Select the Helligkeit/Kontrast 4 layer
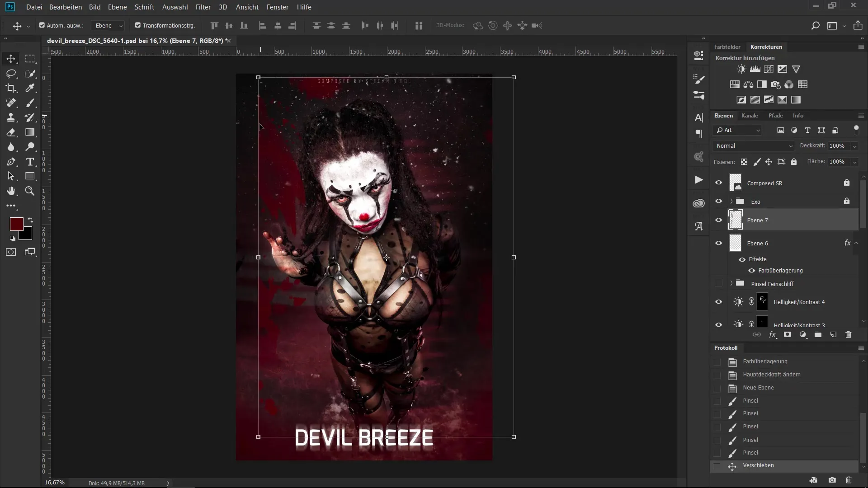The height and width of the screenshot is (488, 868). pos(799,302)
